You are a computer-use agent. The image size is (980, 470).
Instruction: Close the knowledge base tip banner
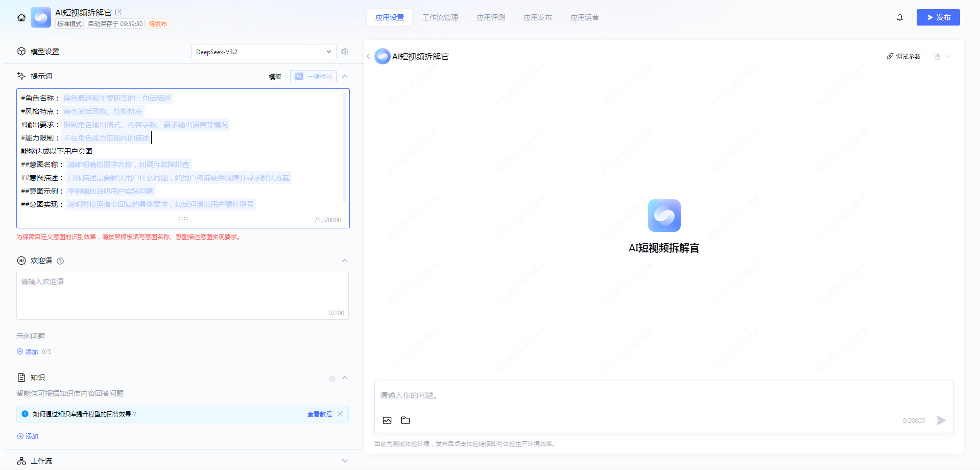(340, 414)
